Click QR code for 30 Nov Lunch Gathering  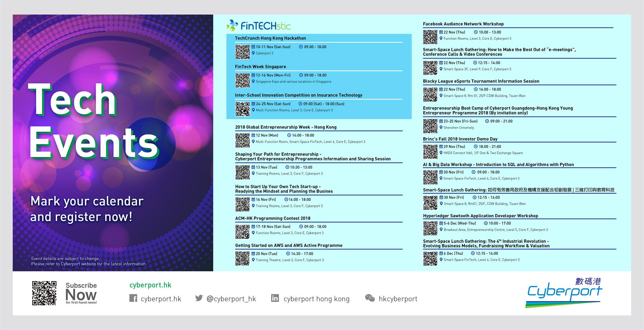pyautogui.click(x=430, y=203)
